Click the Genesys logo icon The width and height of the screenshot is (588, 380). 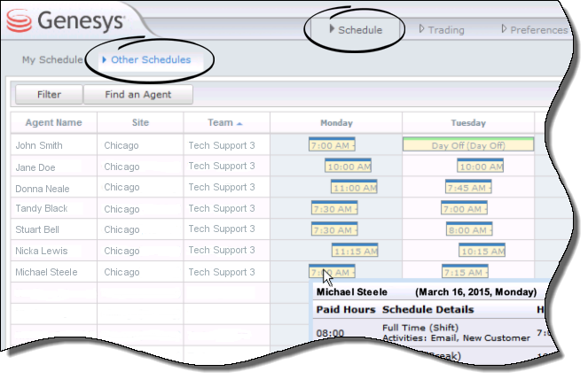18,21
